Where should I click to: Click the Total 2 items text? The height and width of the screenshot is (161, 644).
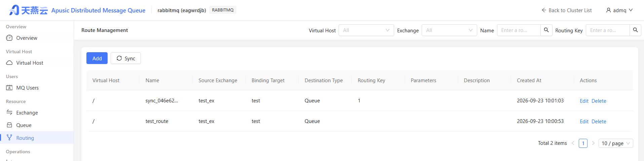point(552,143)
